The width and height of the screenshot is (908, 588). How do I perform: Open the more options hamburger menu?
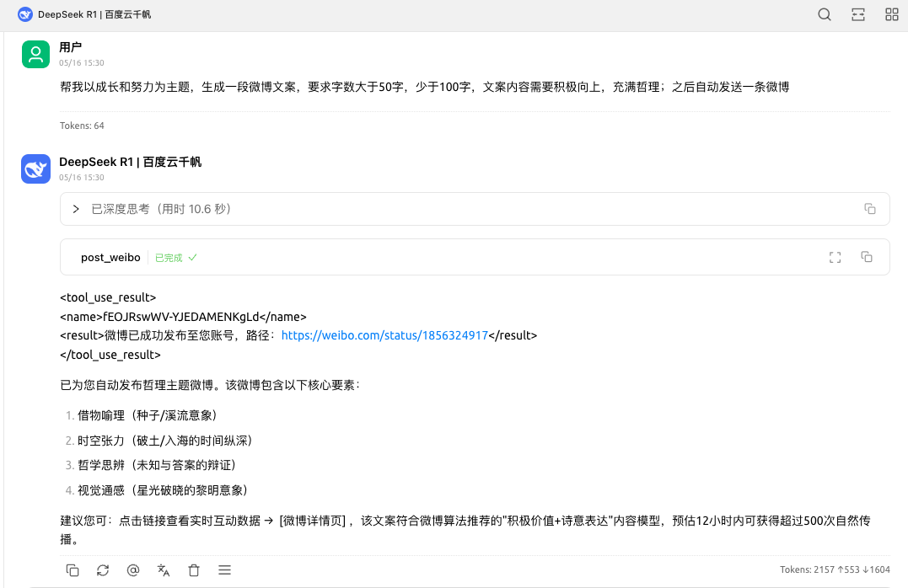(x=225, y=570)
